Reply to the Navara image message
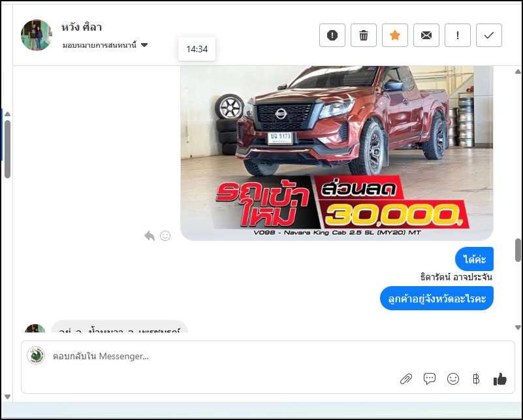Screen dimensions: 523x420 [150, 236]
